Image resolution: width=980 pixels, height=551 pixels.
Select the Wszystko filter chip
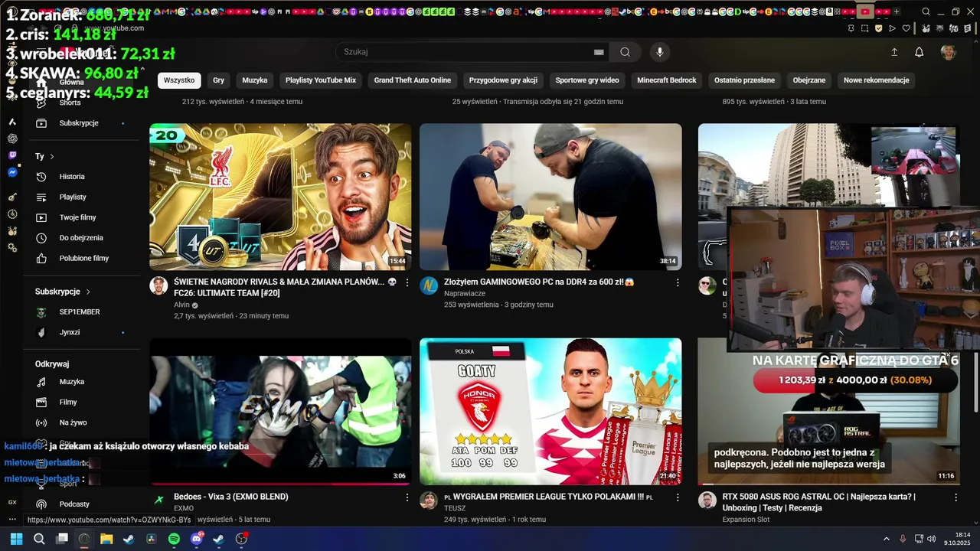[x=179, y=80]
